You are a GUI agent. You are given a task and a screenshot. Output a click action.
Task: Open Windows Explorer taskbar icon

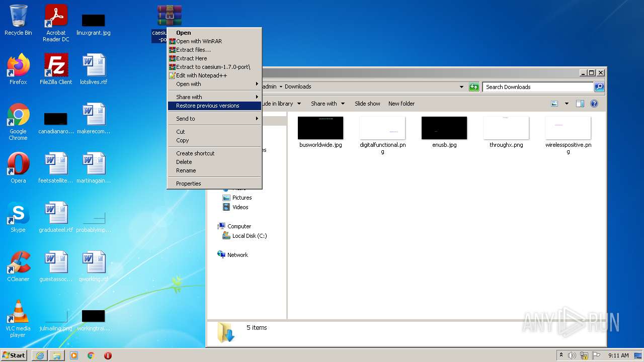tap(57, 355)
